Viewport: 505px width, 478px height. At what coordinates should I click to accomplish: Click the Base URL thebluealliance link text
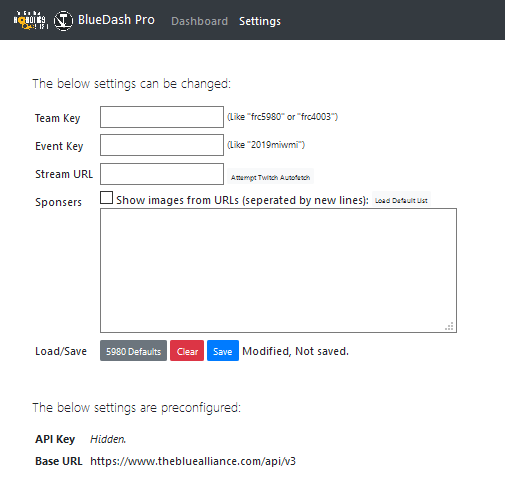tap(193, 461)
